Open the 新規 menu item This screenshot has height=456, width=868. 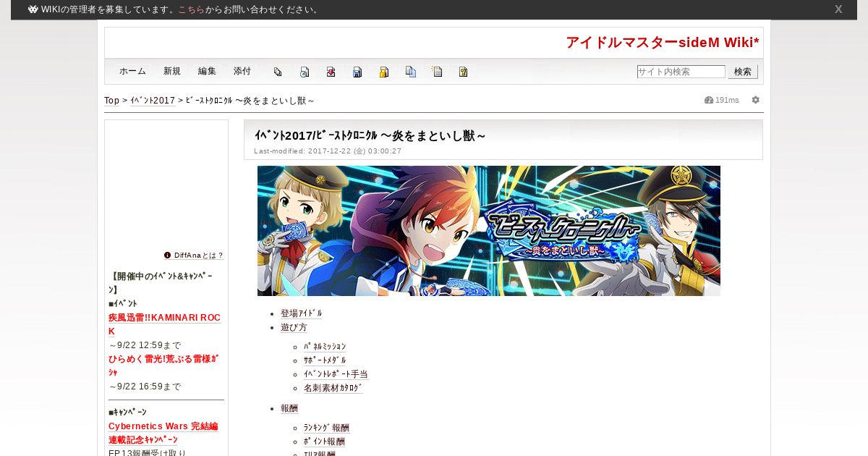(x=172, y=71)
